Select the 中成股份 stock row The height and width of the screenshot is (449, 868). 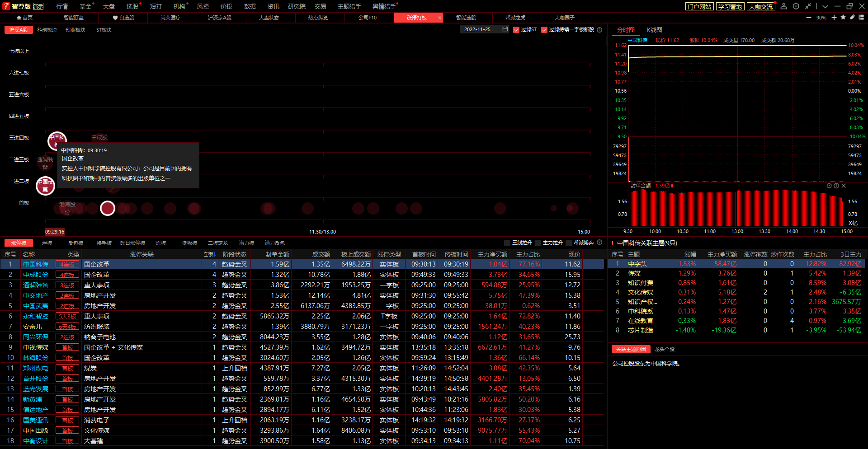(302, 275)
